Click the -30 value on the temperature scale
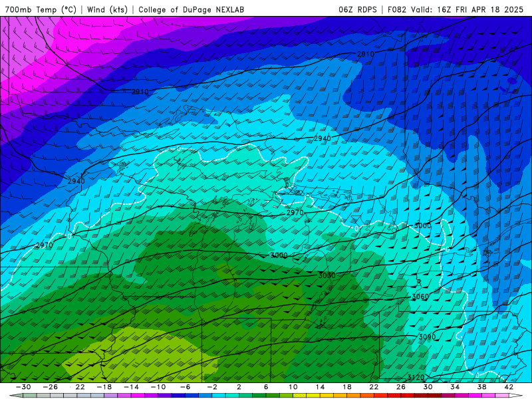The height and width of the screenshot is (399, 532). tap(23, 387)
